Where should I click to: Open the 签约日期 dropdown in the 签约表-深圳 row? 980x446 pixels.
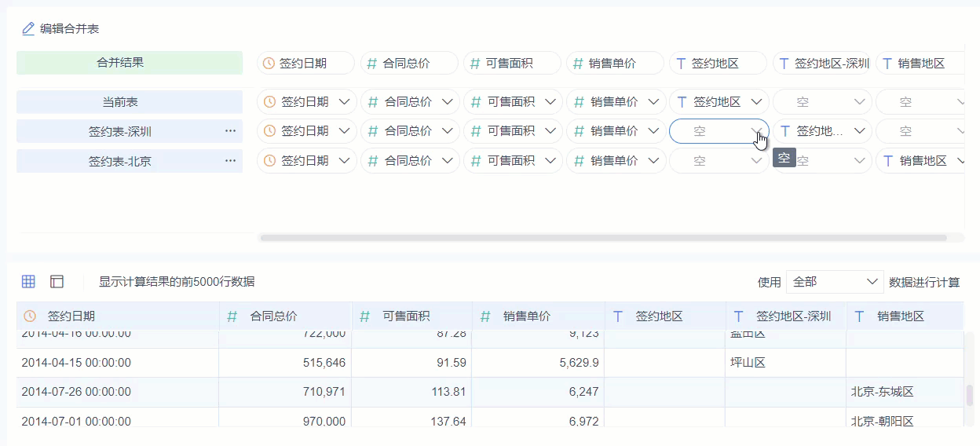click(x=345, y=131)
